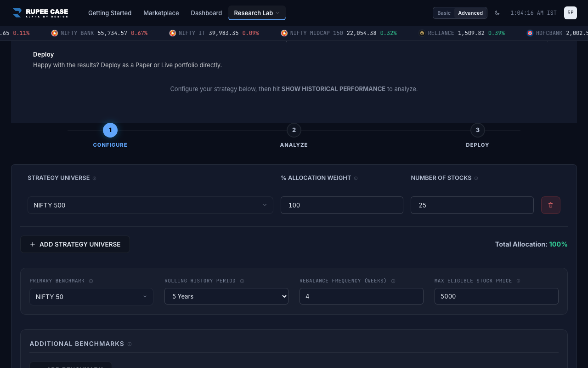Click the NIFTY BANK value 55,734.57
588x368 pixels.
[113, 33]
